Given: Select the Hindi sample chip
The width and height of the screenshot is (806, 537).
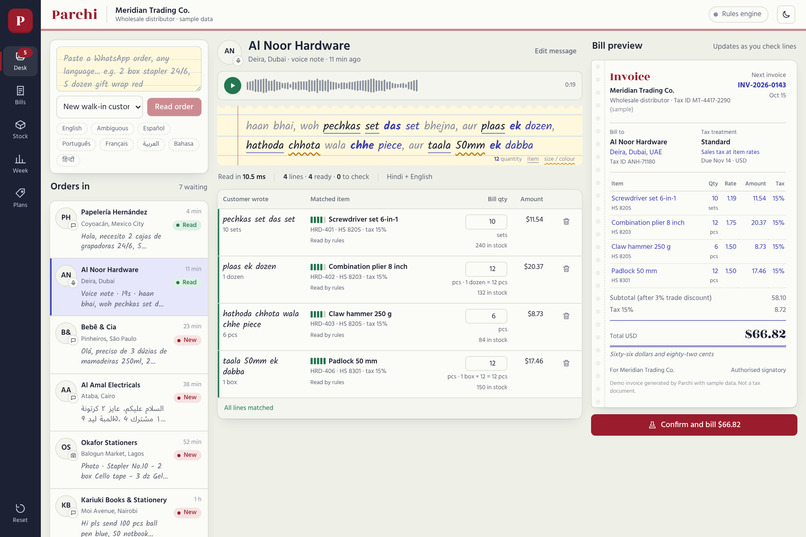Looking at the screenshot, I should point(68,159).
